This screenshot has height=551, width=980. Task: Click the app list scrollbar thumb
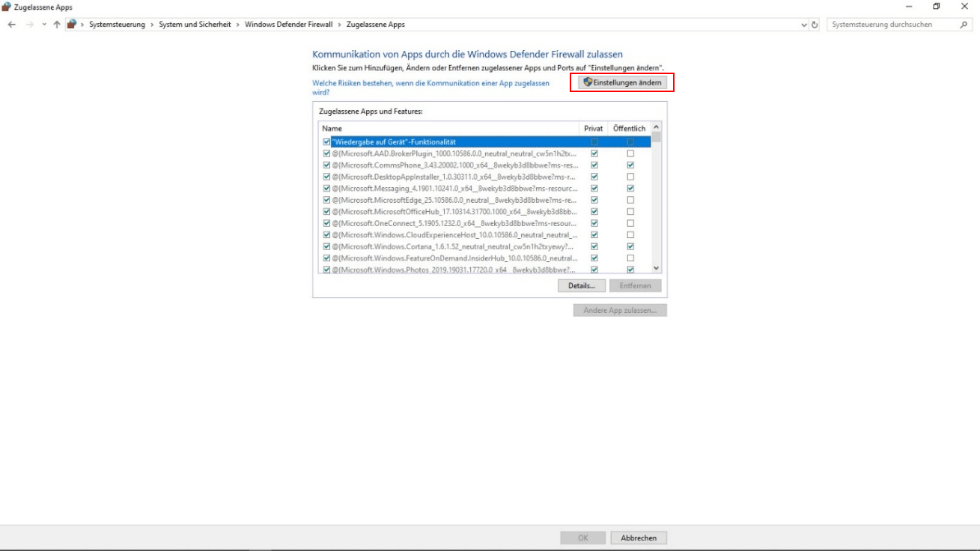pos(657,138)
